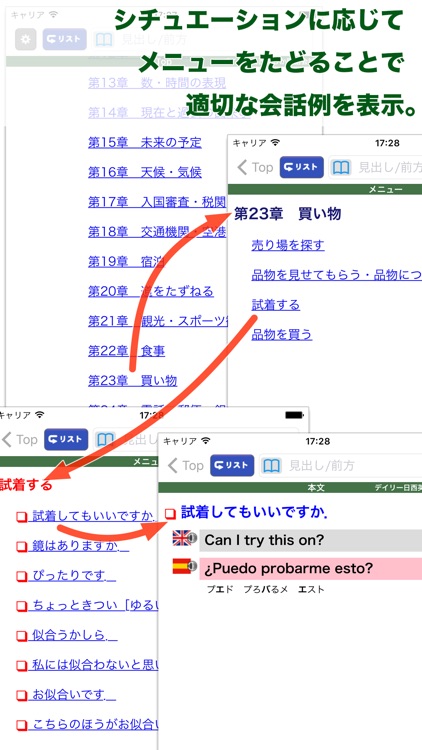The image size is (422, 750).
Task: Tap Wi-Fi status icon in 第23章 買い物 screen
Action: pyautogui.click(x=275, y=143)
